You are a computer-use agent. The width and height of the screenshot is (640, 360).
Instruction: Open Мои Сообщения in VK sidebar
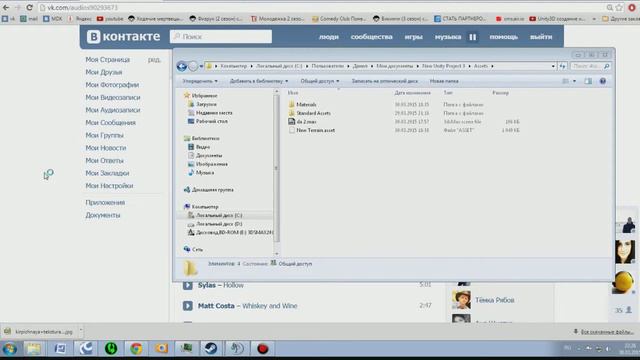tap(110, 123)
